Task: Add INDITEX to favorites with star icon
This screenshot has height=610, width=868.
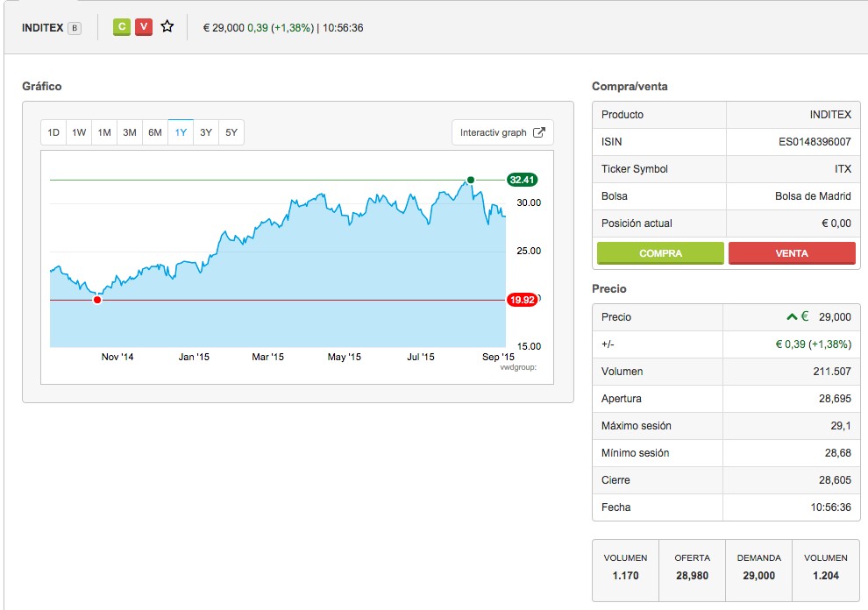Action: [x=167, y=26]
